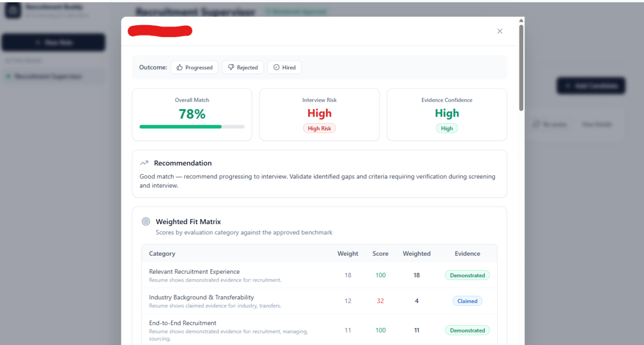This screenshot has width=644, height=345.
Task: Click the Weighted Fit Matrix heading
Action: point(188,221)
